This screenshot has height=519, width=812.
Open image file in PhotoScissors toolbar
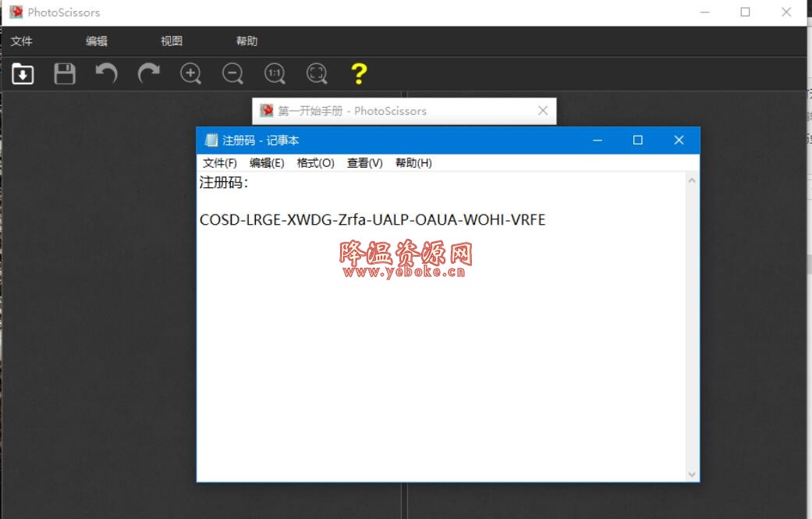click(x=23, y=73)
